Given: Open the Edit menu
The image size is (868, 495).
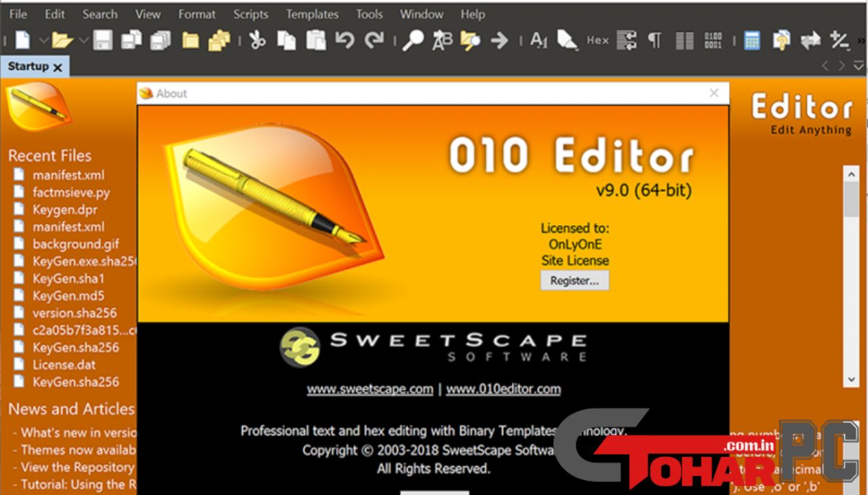Looking at the screenshot, I should coord(55,14).
